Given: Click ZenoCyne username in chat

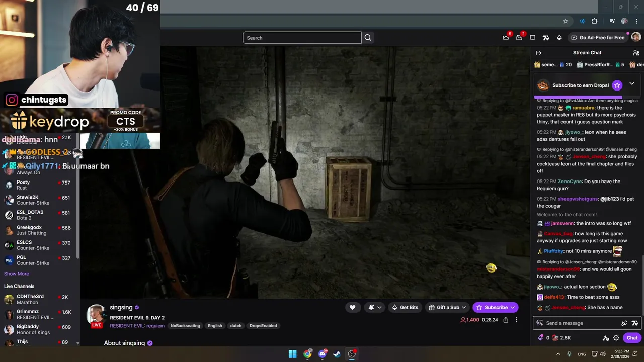Looking at the screenshot, I should coord(570,182).
